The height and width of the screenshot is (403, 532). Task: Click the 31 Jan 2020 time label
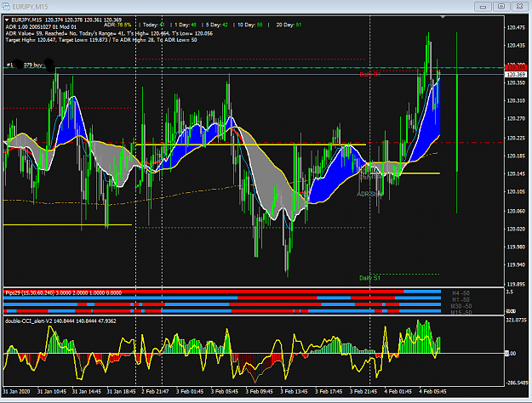pos(16,391)
